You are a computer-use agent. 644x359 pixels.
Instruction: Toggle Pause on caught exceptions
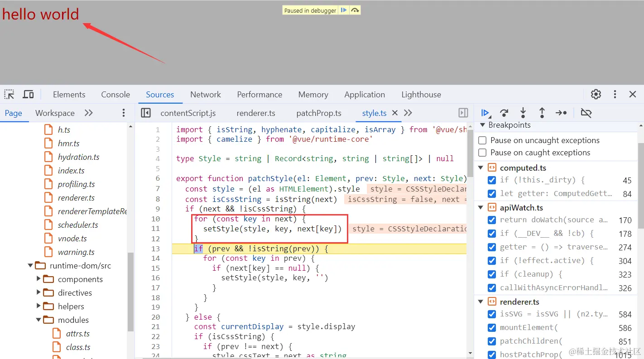[x=483, y=153]
